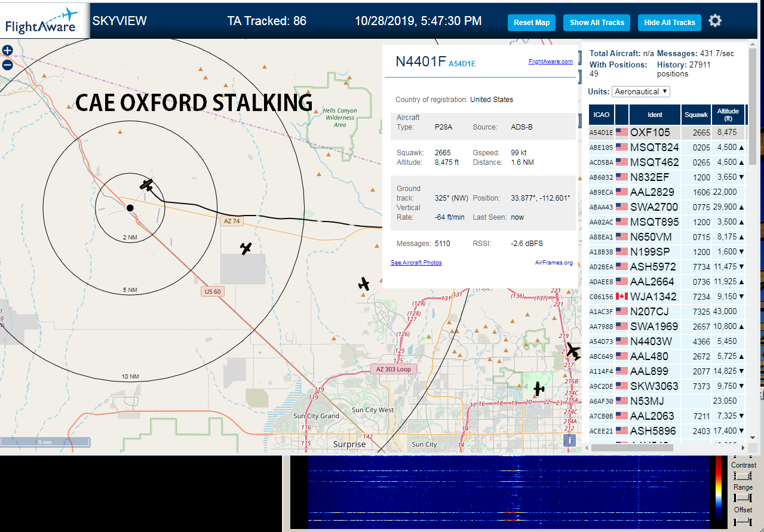Click the table's scroll left arrow
Viewport: 764px width, 532px height.
(x=586, y=447)
